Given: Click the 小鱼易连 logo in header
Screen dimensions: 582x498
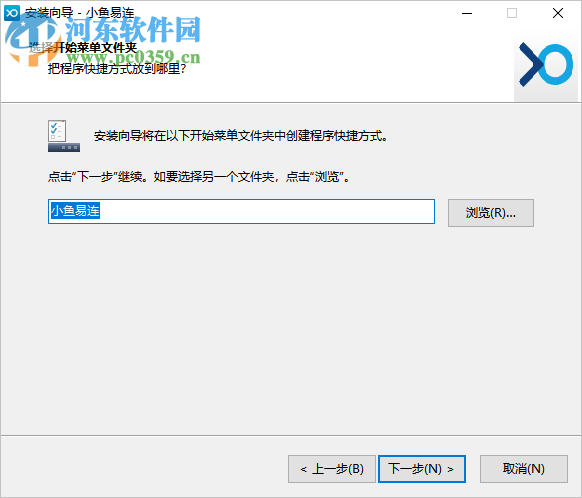Looking at the screenshot, I should point(546,65).
